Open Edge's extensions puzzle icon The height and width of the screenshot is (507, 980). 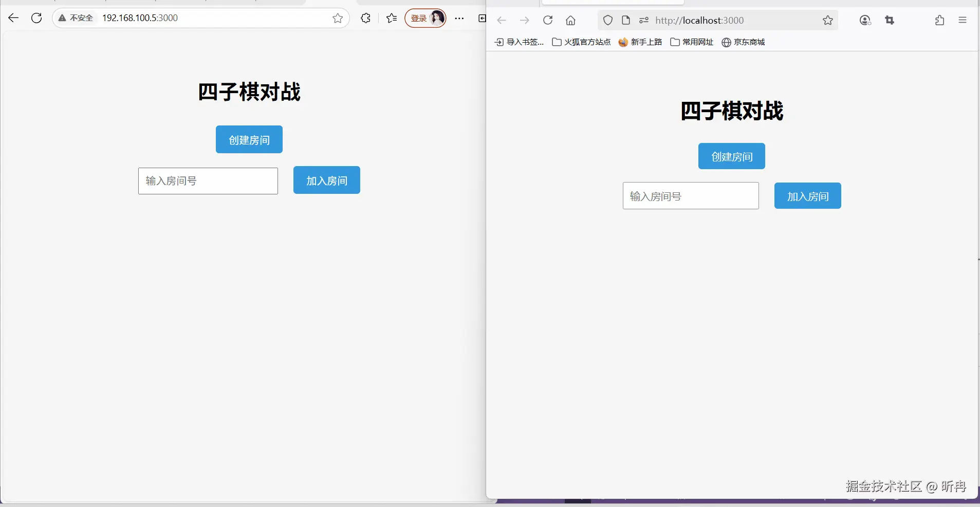click(365, 18)
